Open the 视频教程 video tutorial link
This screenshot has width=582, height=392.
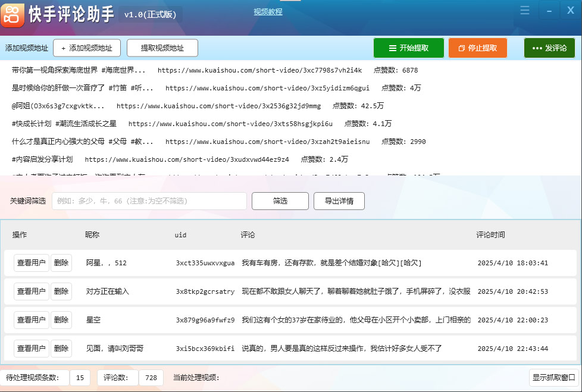coord(268,12)
